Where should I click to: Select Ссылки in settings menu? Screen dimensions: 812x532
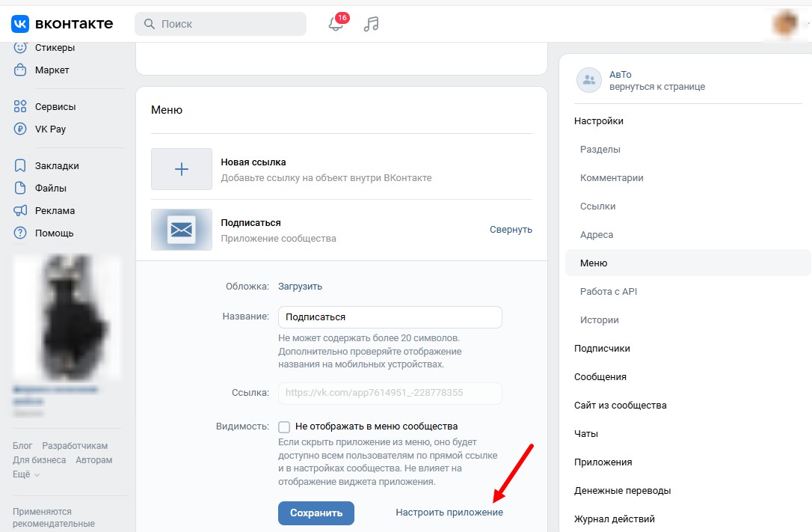pyautogui.click(x=597, y=207)
